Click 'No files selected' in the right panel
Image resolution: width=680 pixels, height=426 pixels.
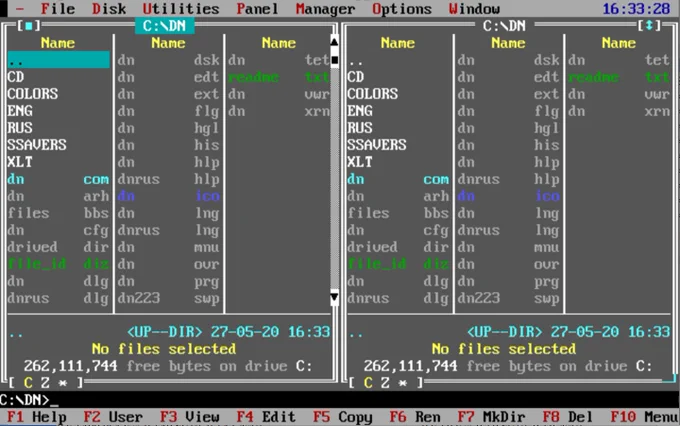504,349
